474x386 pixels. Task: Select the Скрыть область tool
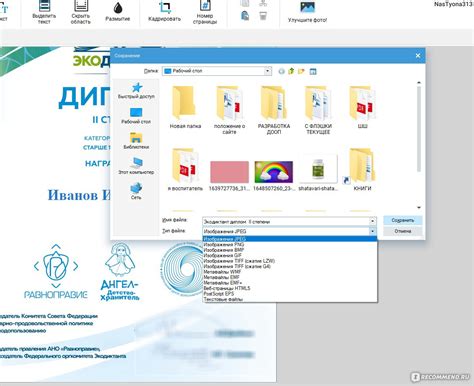pos(81,12)
